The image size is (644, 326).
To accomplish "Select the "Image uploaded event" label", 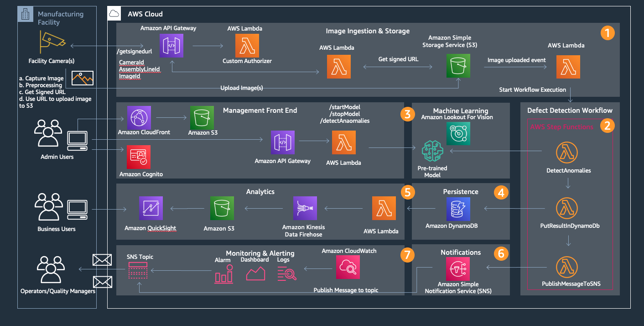I will pos(516,60).
